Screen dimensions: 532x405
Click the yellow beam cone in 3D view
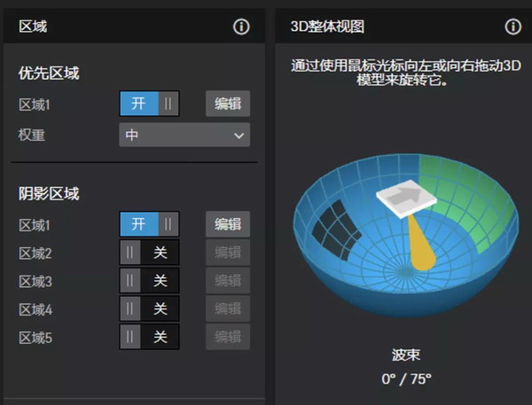[421, 245]
